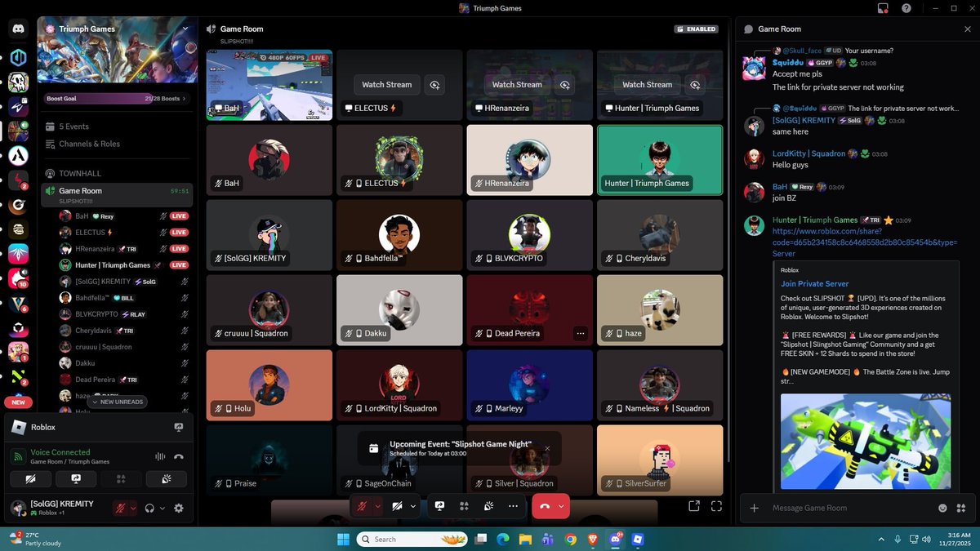Close the Game Room chat panel

click(967, 29)
